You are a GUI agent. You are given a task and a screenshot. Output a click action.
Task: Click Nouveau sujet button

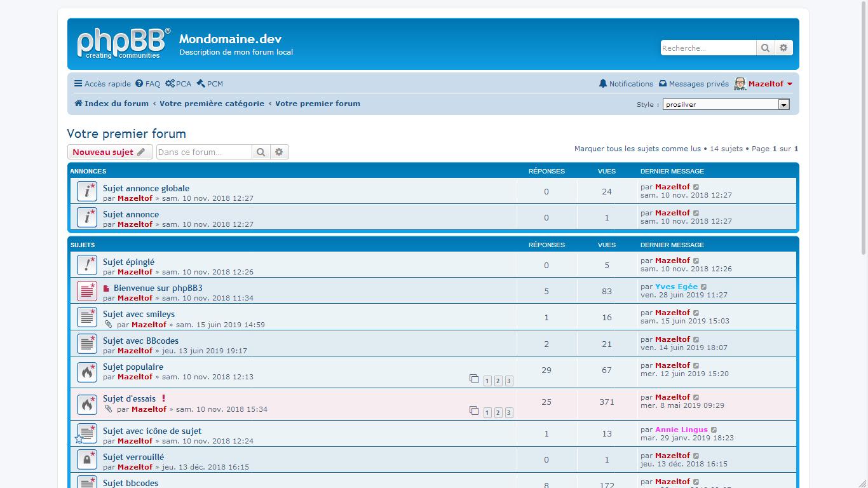pos(110,152)
